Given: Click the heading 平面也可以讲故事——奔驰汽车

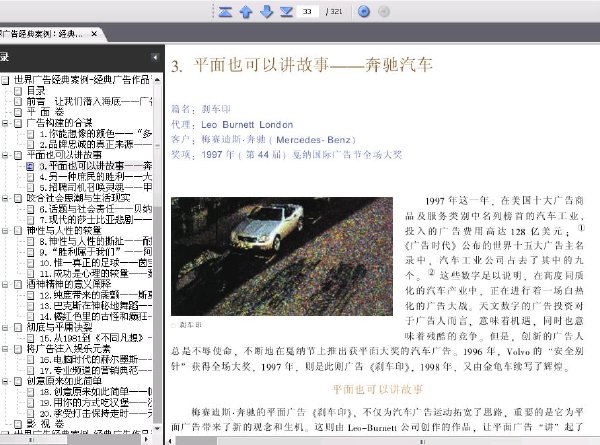Looking at the screenshot, I should click(x=302, y=65).
